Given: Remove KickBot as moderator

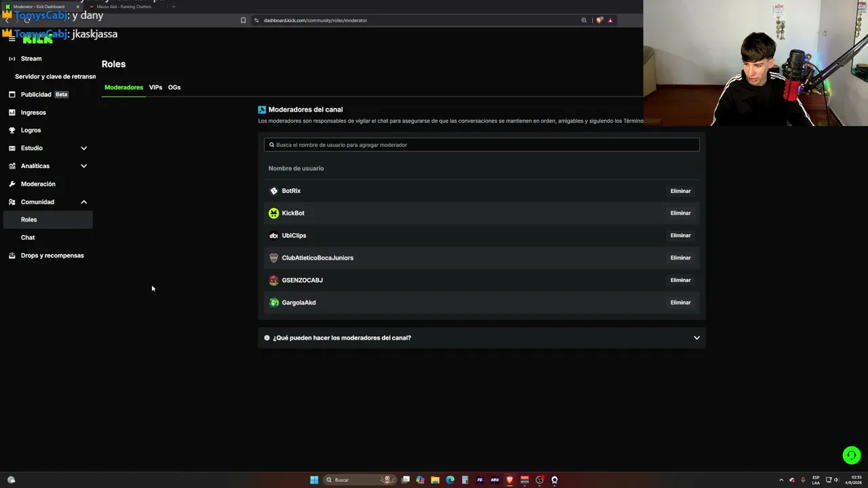Looking at the screenshot, I should pos(680,213).
